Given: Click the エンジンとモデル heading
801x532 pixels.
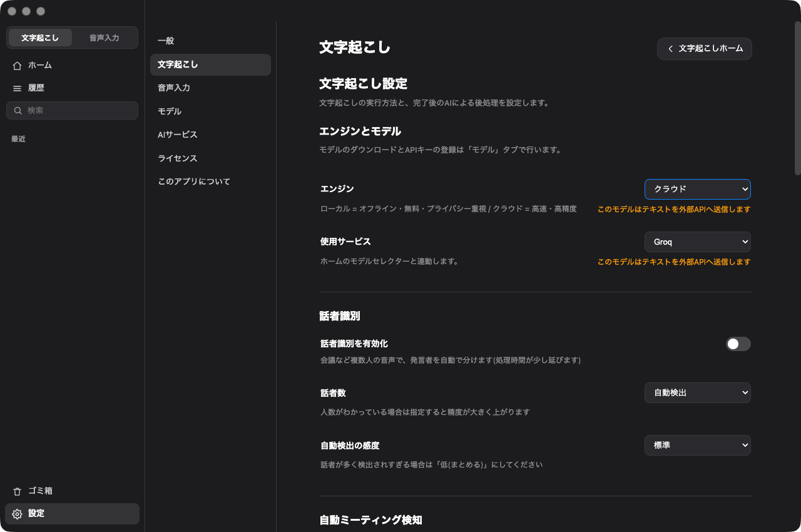Looking at the screenshot, I should point(360,131).
